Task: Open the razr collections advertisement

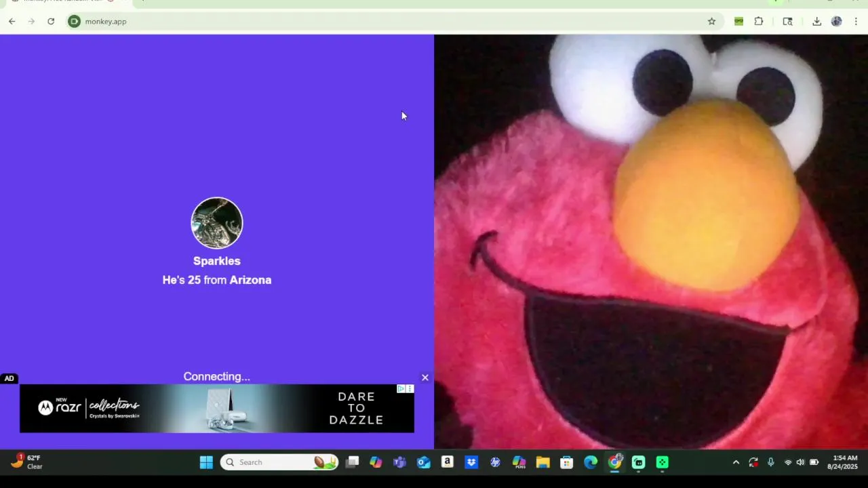Action: pos(217,408)
